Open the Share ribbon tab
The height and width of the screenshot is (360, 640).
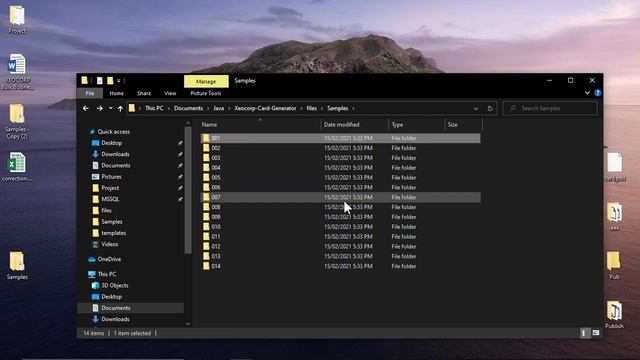click(144, 93)
